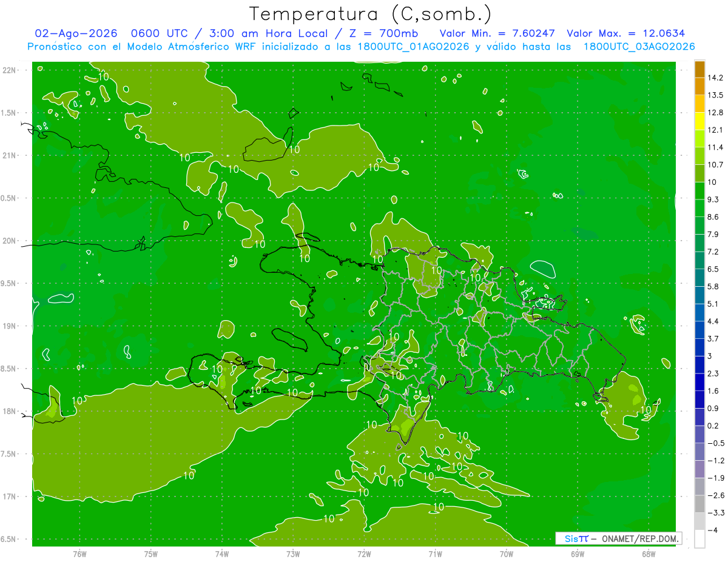Screen dimensions: 728x562
Task: Click the "13.5" color scale value
Action: 715,95
